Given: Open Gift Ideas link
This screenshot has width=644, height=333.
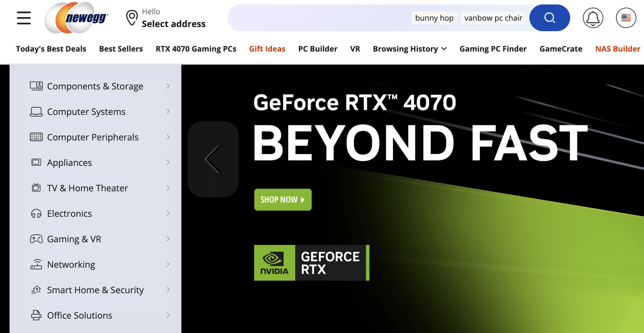Looking at the screenshot, I should (267, 49).
